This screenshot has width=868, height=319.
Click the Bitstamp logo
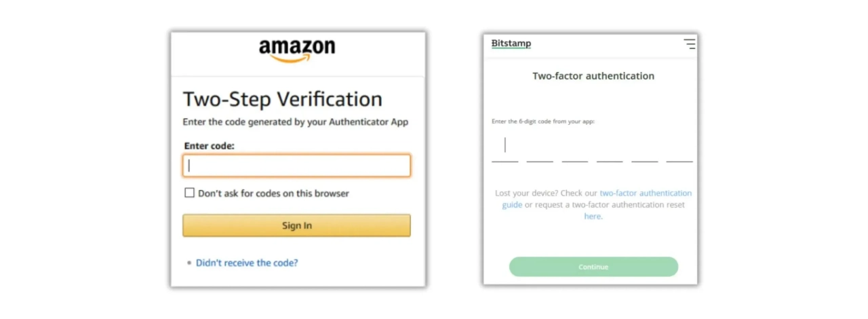click(511, 43)
